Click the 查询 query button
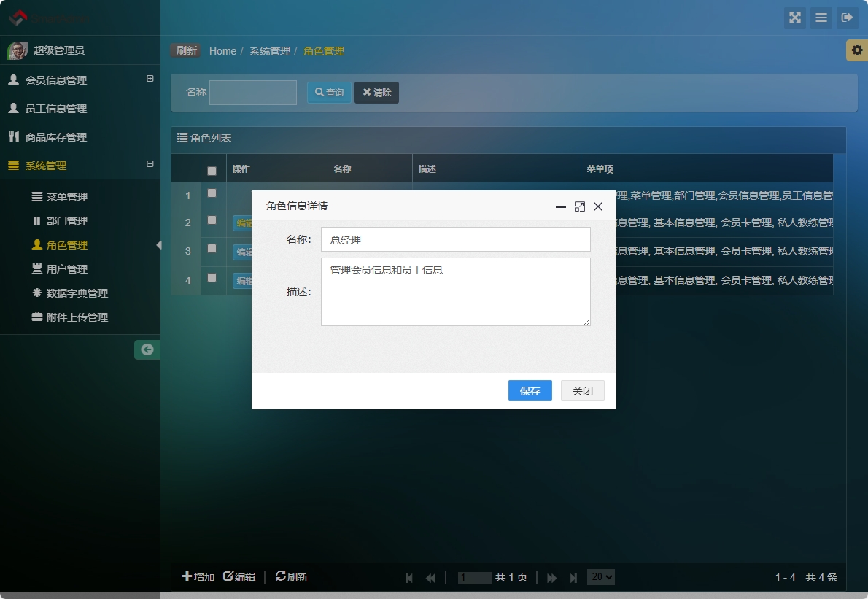Viewport: 868px width, 599px height. pos(329,92)
